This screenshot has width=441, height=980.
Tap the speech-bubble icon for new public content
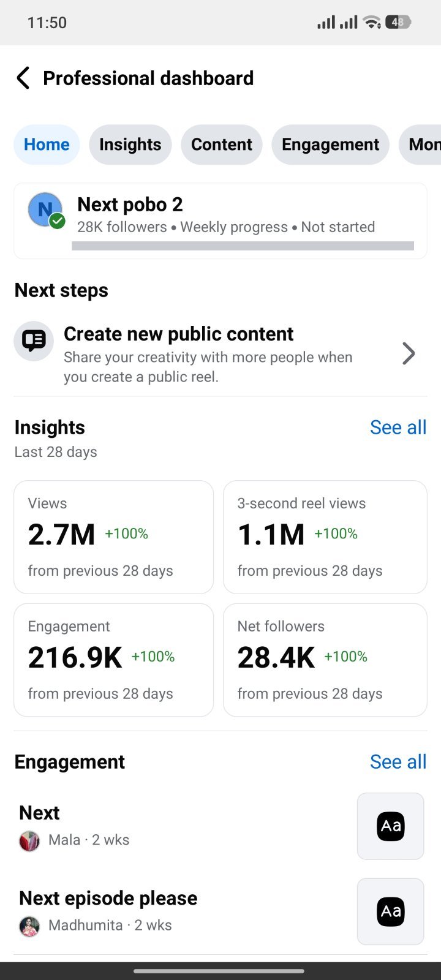click(x=34, y=341)
